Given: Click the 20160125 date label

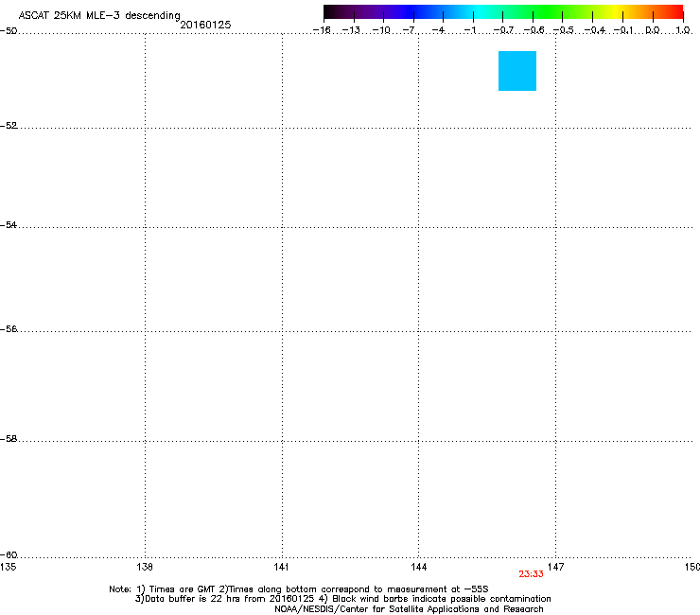Looking at the screenshot, I should pyautogui.click(x=205, y=25).
